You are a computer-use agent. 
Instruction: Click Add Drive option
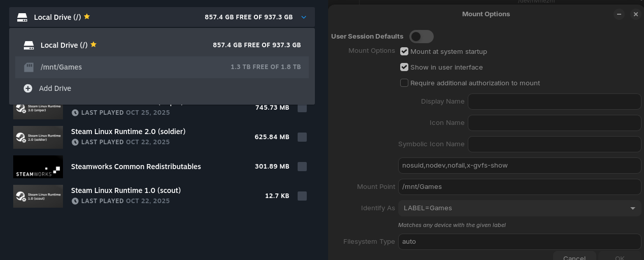click(x=55, y=88)
